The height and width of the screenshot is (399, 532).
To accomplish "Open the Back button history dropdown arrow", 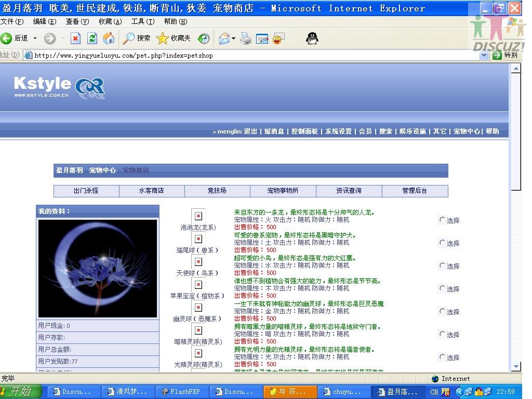I will click(x=35, y=38).
